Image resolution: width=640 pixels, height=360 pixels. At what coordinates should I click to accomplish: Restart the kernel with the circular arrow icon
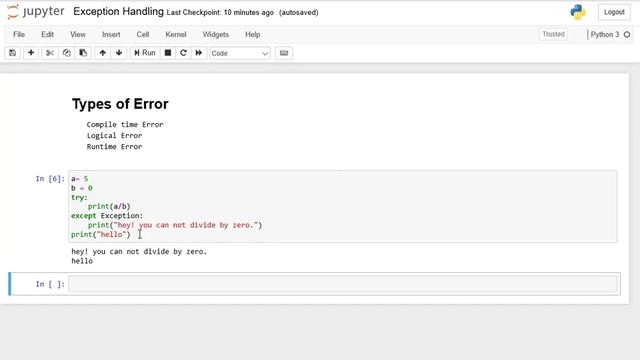coord(183,53)
